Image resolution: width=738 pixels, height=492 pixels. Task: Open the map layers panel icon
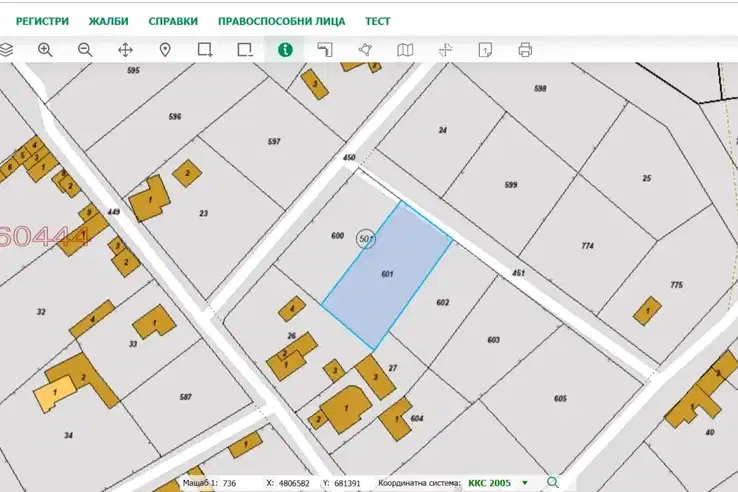pos(6,49)
